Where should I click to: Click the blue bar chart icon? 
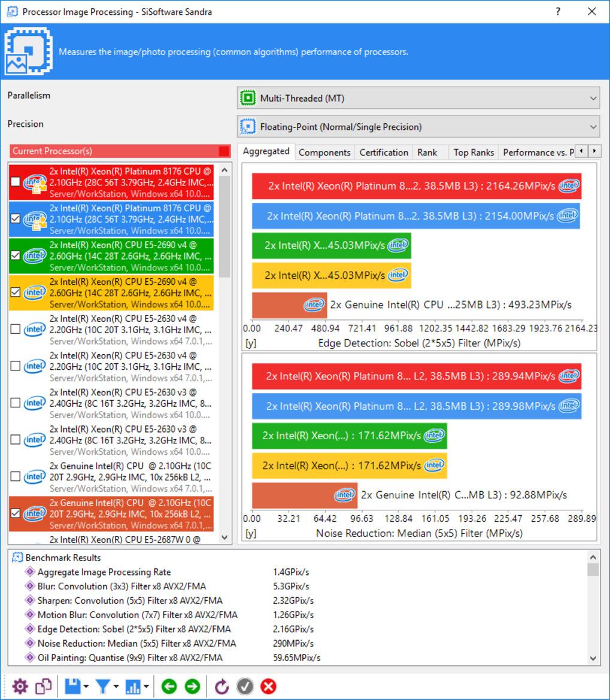click(133, 686)
